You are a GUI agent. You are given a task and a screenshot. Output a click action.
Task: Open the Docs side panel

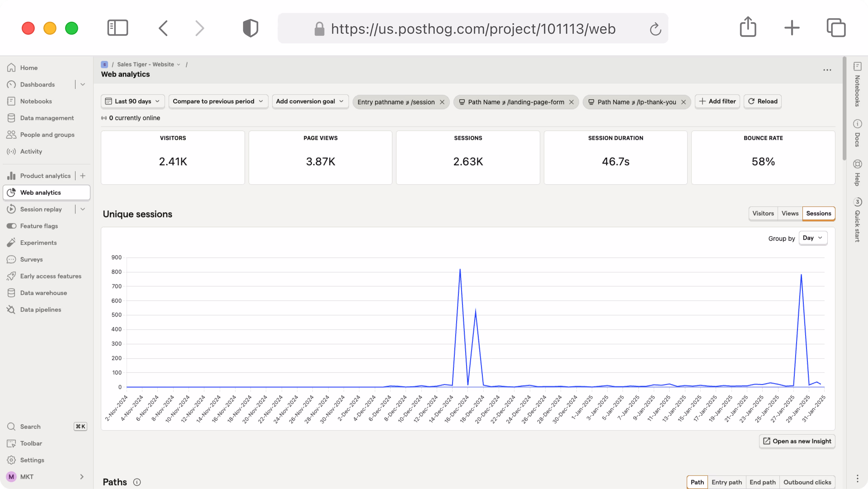857,133
